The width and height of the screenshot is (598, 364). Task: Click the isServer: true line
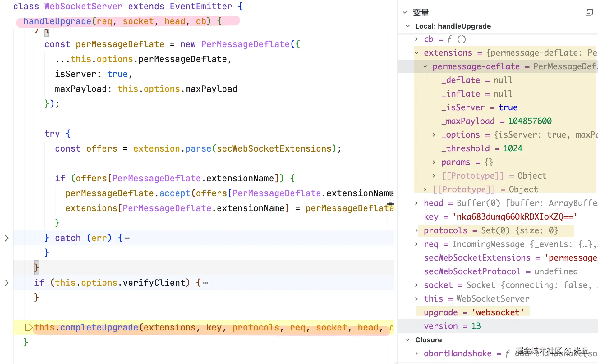[94, 74]
